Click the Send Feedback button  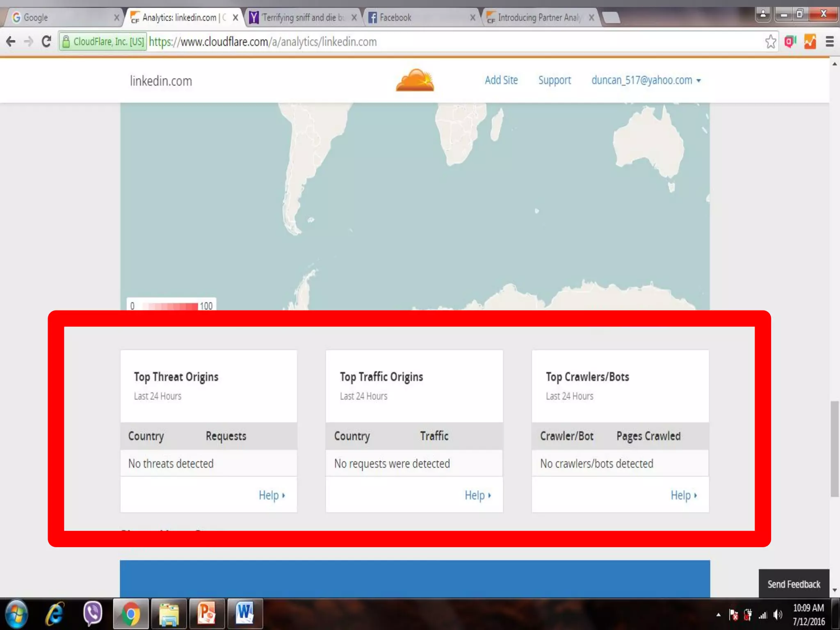point(793,584)
